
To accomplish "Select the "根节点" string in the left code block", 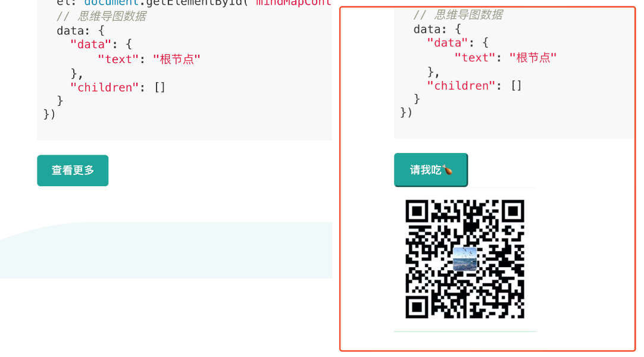I will pos(177,59).
